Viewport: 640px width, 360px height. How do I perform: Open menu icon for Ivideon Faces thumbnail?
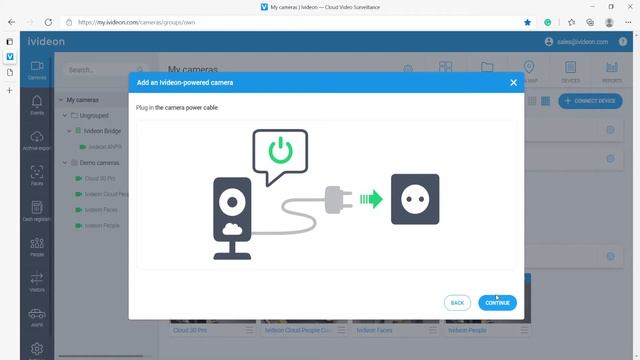pyautogui.click(x=433, y=330)
